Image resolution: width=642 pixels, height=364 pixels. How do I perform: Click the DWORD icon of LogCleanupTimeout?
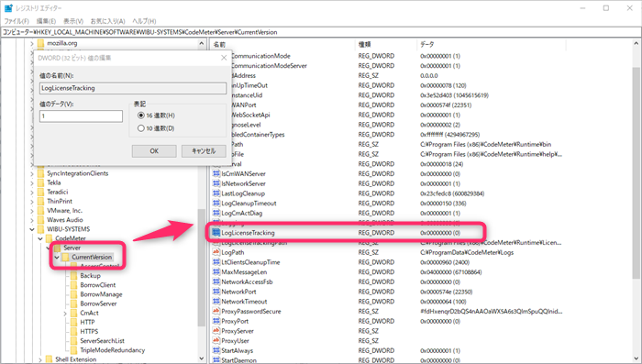click(x=216, y=203)
